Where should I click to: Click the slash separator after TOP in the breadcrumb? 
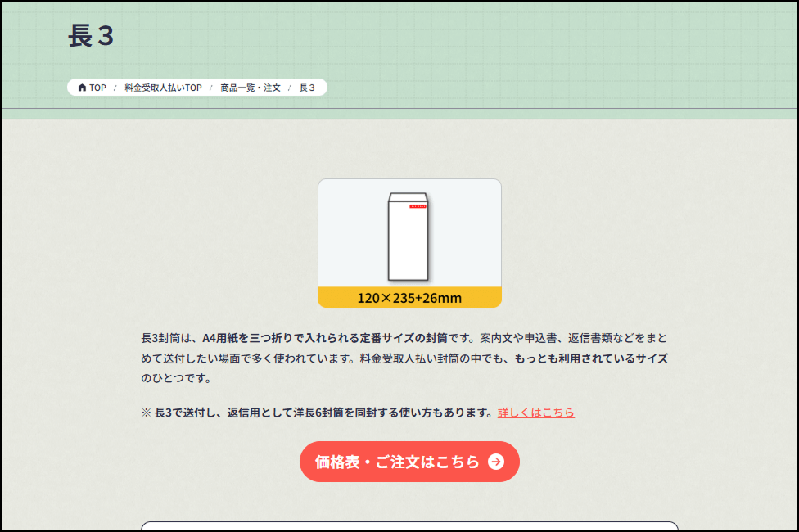[115, 88]
